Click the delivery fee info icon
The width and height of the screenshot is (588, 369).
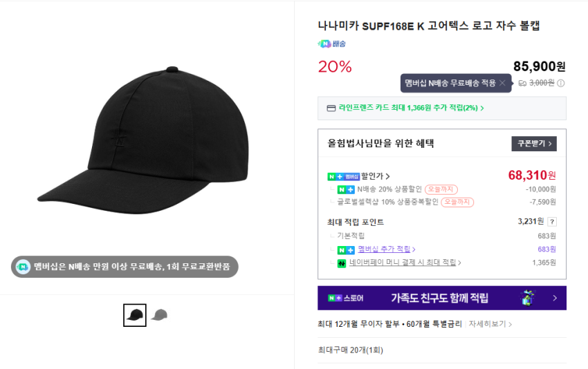coord(561,83)
